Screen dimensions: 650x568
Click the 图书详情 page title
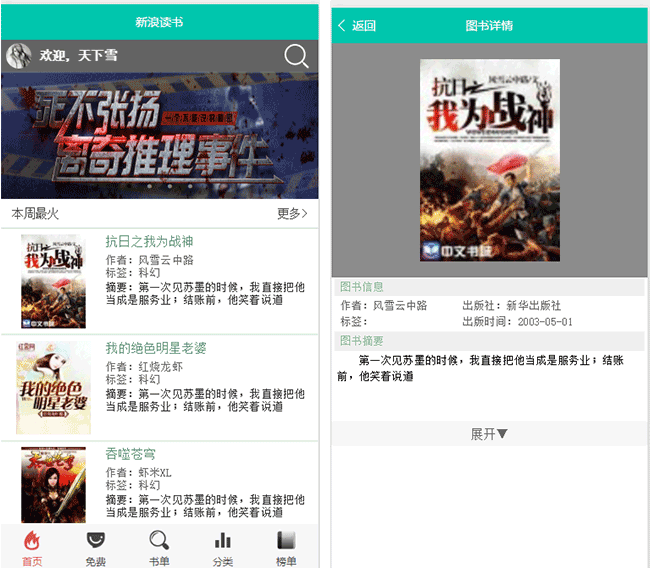coord(489,26)
